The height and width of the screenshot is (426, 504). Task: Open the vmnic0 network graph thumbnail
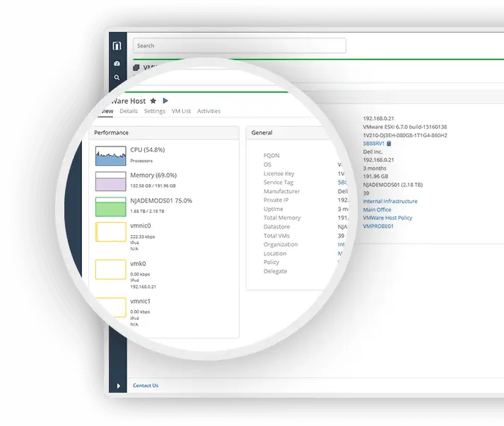[110, 231]
